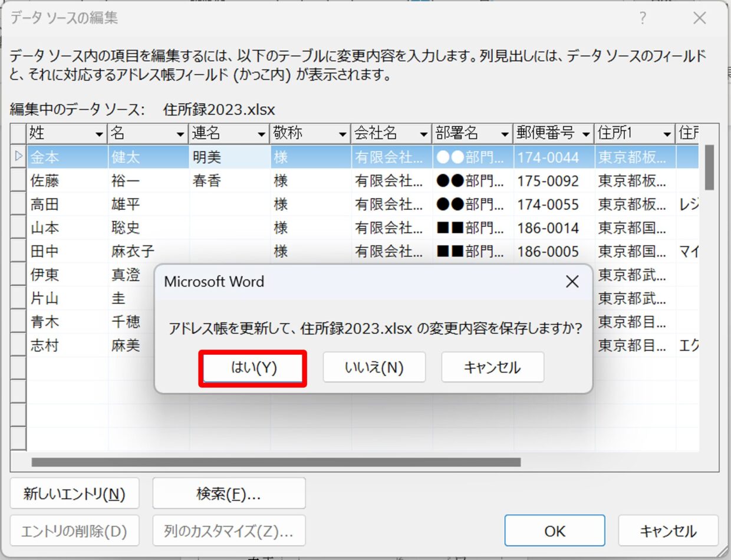
Task: Select postal code 174-0044
Action: coord(554,157)
